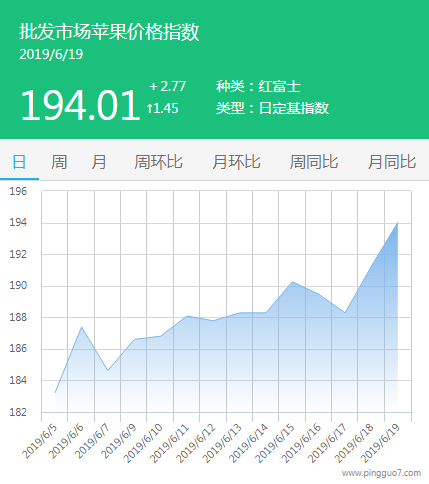
Task: Click the x-axis label 2019/6/19
Action: point(380,444)
